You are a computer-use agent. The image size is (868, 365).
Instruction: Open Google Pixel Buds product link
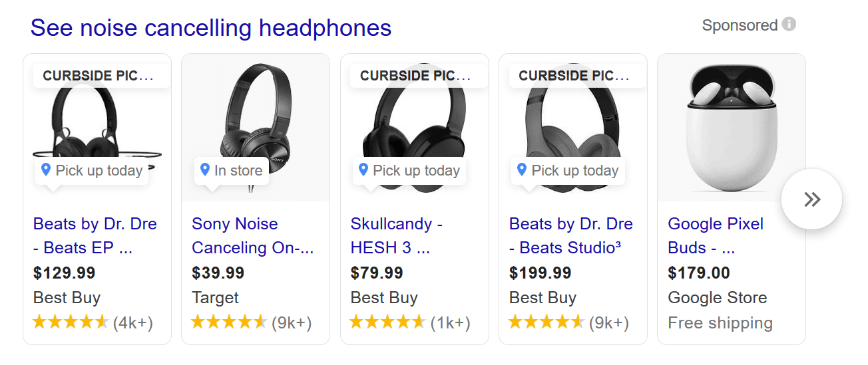click(x=716, y=235)
